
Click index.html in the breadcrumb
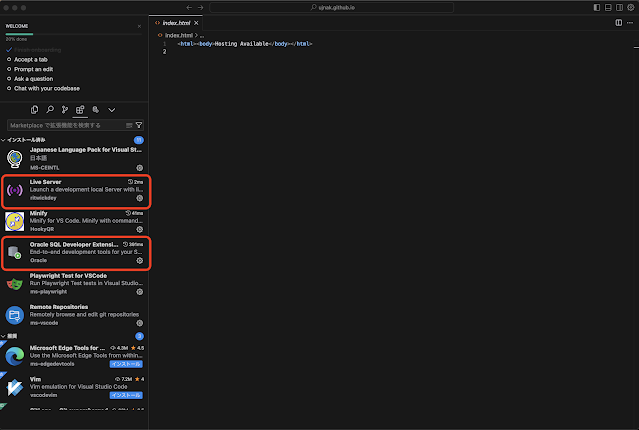[178, 35]
